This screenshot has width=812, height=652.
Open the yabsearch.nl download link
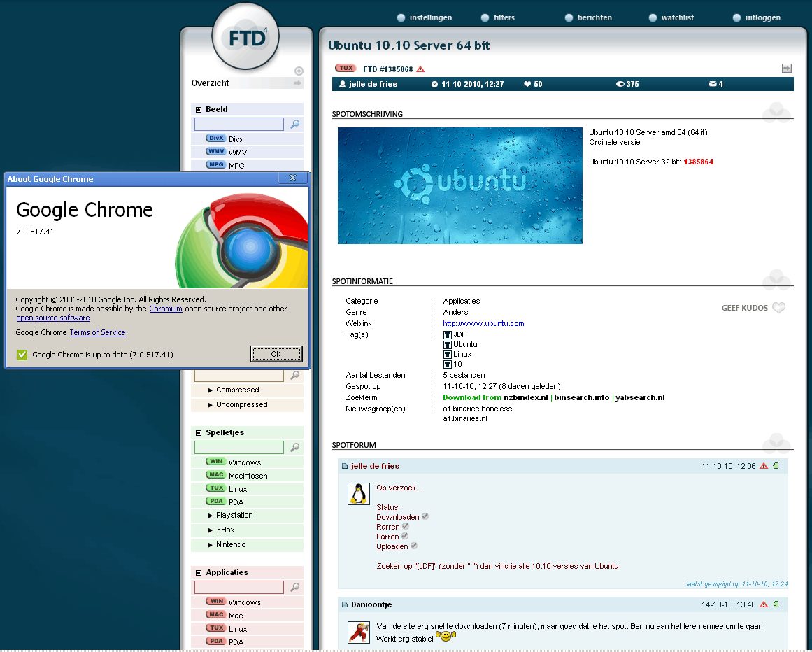click(640, 398)
